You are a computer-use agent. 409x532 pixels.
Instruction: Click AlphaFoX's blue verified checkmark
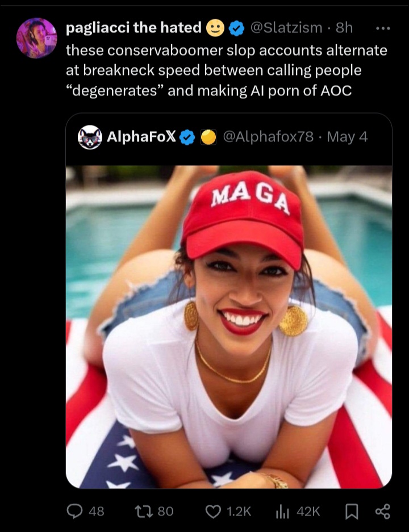[187, 137]
